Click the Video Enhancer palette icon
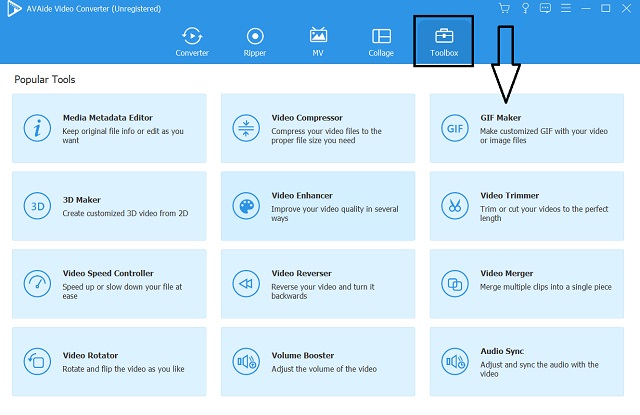The height and width of the screenshot is (415, 640). pyautogui.click(x=246, y=206)
